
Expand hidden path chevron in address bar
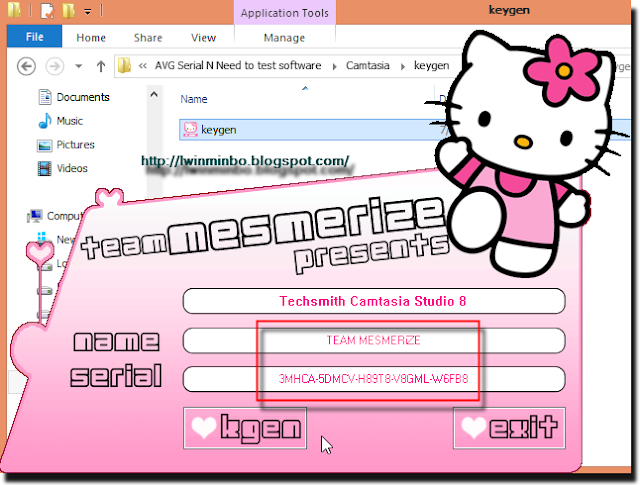[143, 66]
